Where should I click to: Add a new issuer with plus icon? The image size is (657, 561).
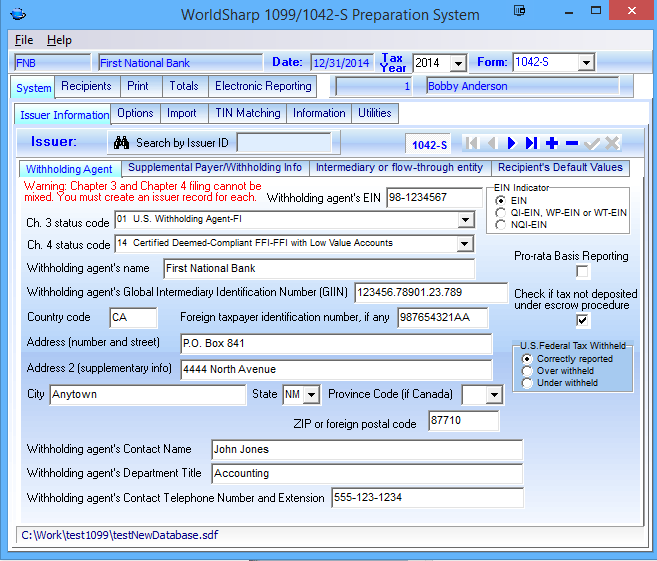point(552,144)
